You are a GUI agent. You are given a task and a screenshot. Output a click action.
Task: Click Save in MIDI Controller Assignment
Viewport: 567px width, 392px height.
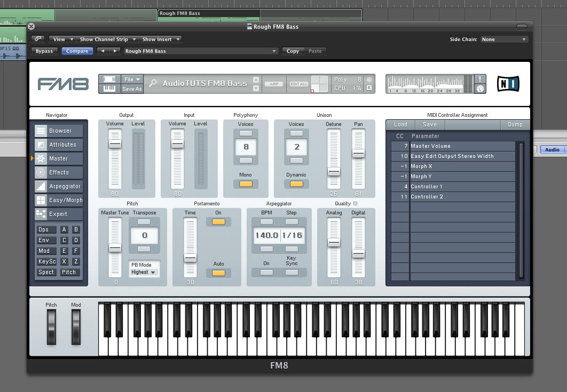coord(430,124)
